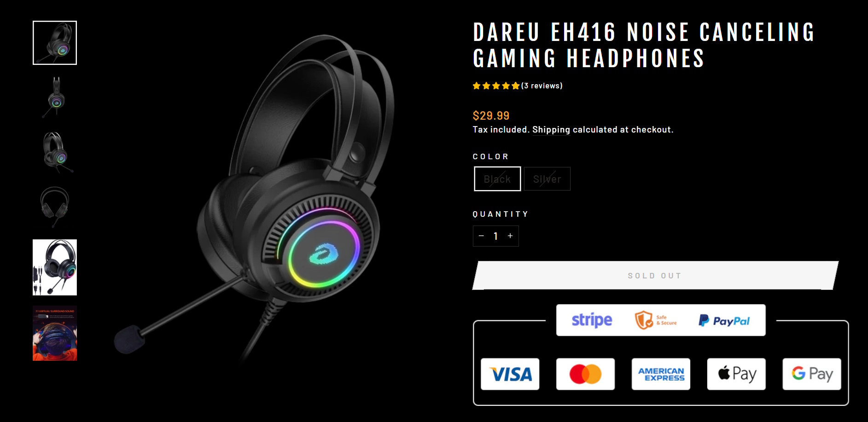Viewport: 868px width, 422px height.
Task: Select the Silver color option
Action: point(547,179)
